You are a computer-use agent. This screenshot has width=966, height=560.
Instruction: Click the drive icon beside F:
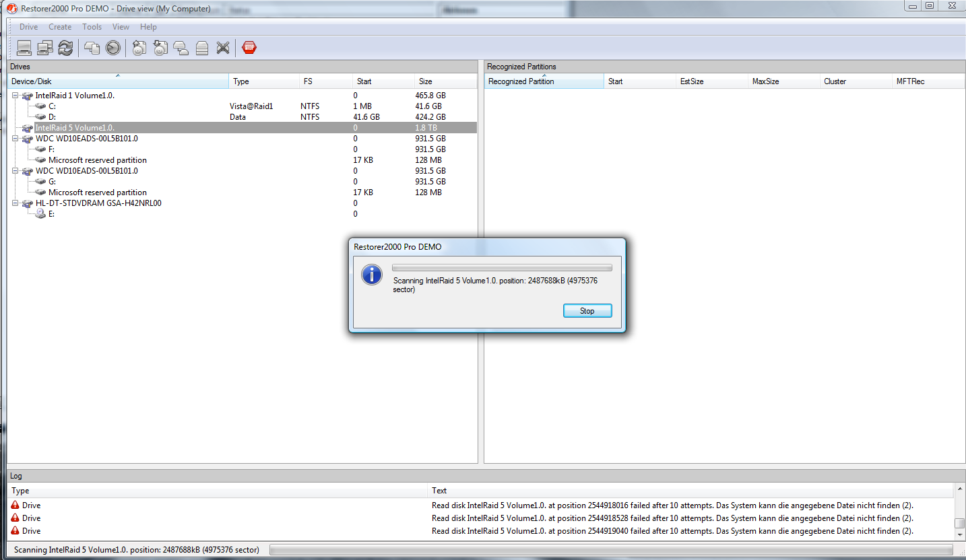coord(40,149)
